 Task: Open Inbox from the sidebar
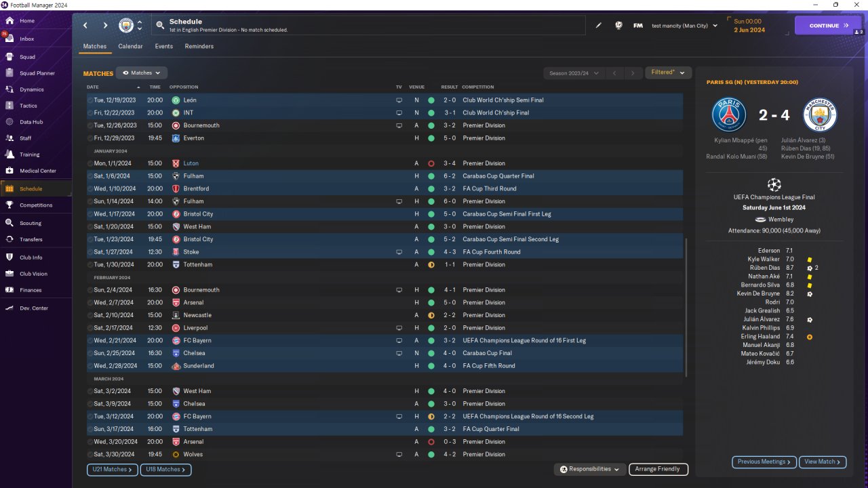coord(9,39)
